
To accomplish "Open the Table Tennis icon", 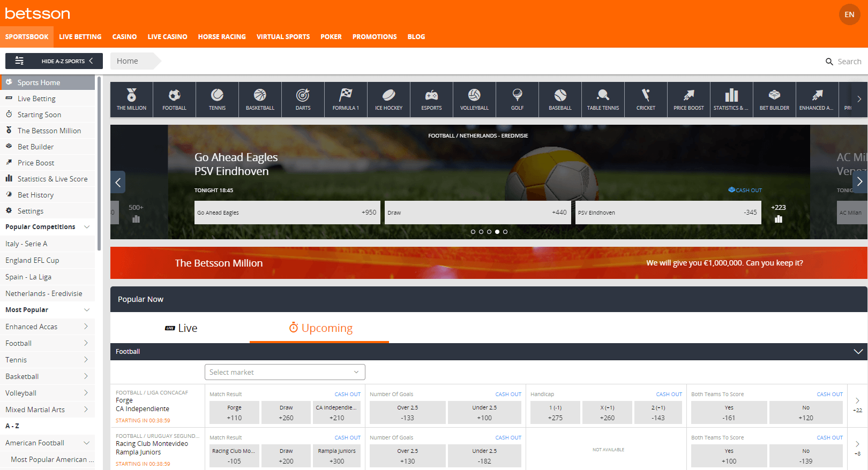I will (x=603, y=100).
